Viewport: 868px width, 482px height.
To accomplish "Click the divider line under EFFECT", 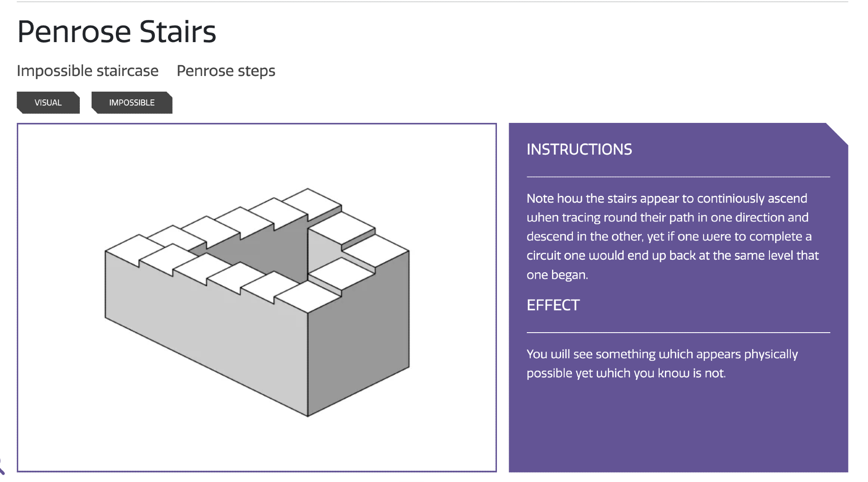I will point(678,333).
